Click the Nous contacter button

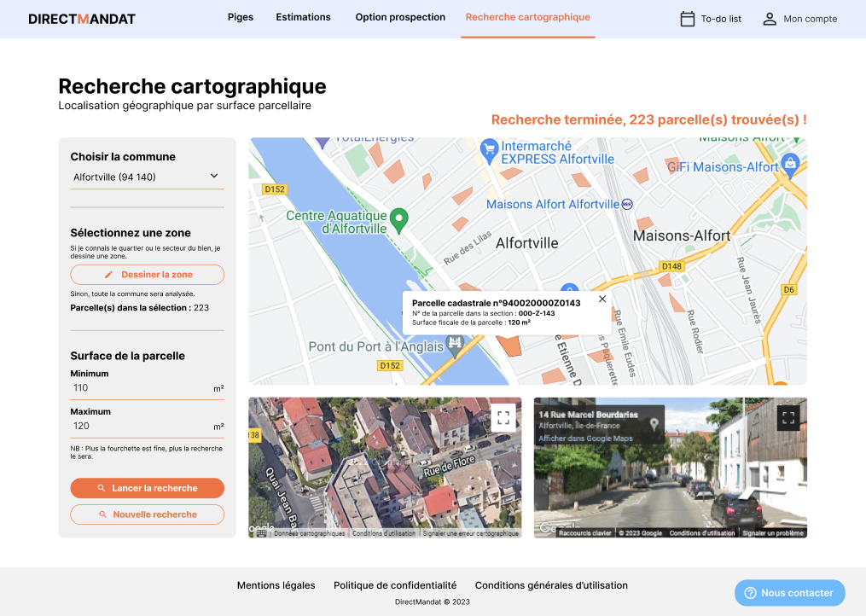(x=790, y=593)
